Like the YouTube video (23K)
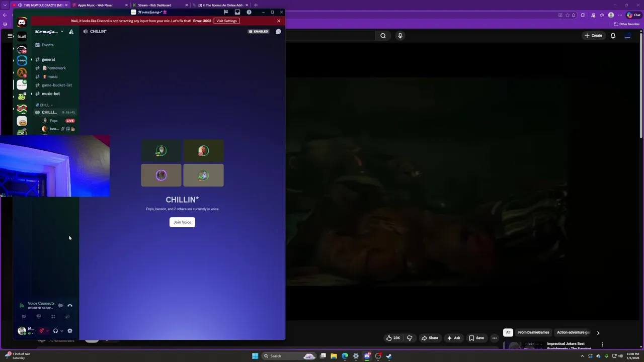Screen dimensions: 644x362 pyautogui.click(x=393, y=338)
